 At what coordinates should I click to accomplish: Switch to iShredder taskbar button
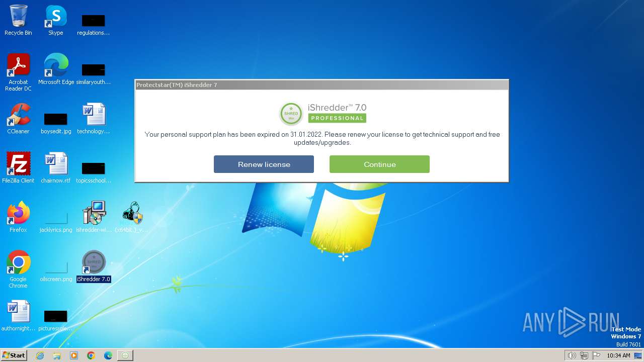[125, 355]
